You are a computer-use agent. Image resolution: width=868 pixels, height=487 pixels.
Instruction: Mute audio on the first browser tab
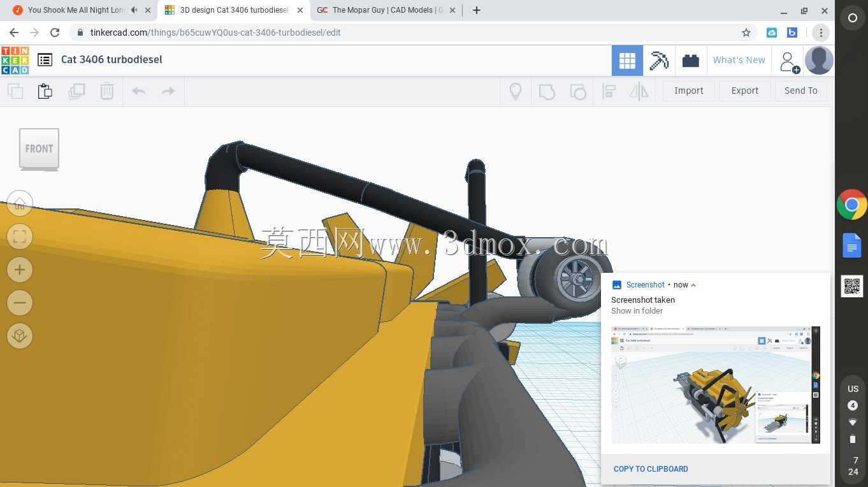[134, 10]
